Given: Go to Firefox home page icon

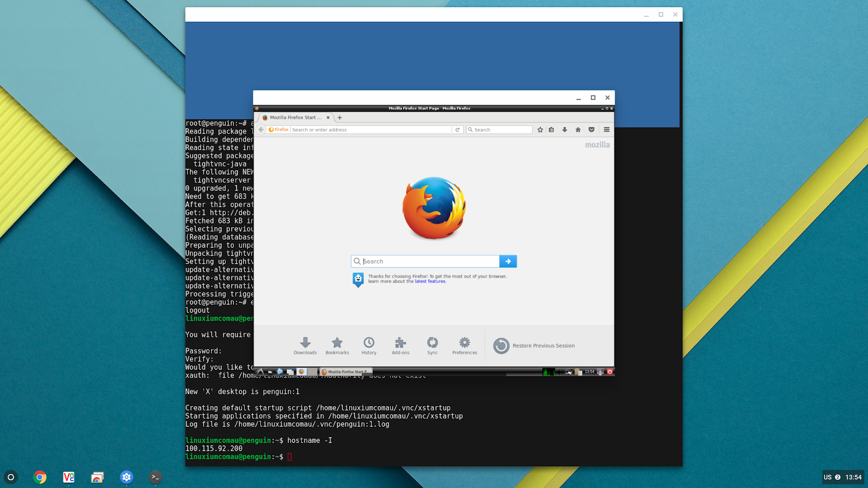Looking at the screenshot, I should [578, 130].
